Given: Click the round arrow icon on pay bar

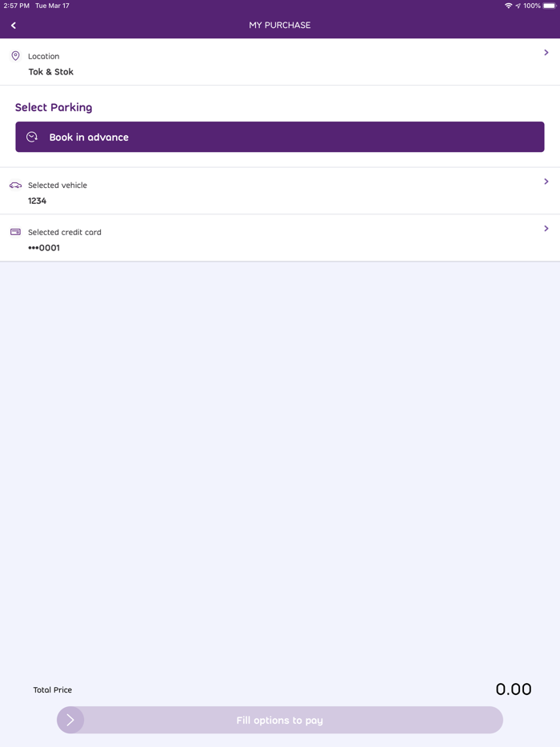Looking at the screenshot, I should 70,720.
